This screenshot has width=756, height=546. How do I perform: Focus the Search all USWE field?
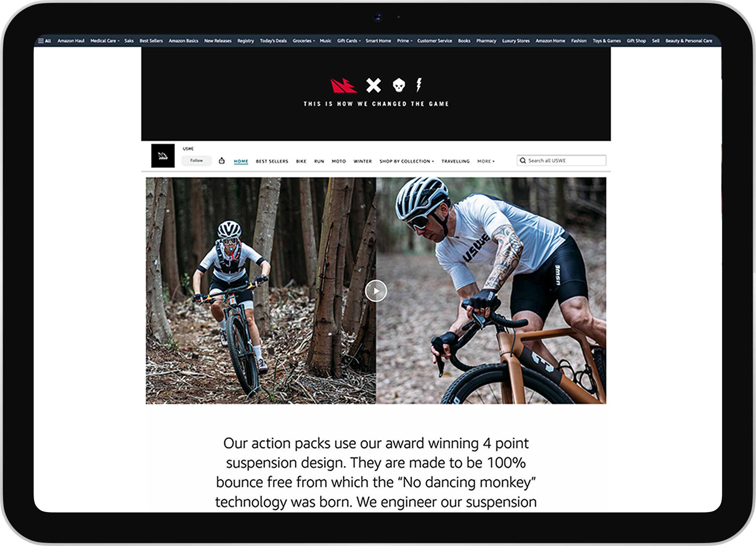point(561,161)
